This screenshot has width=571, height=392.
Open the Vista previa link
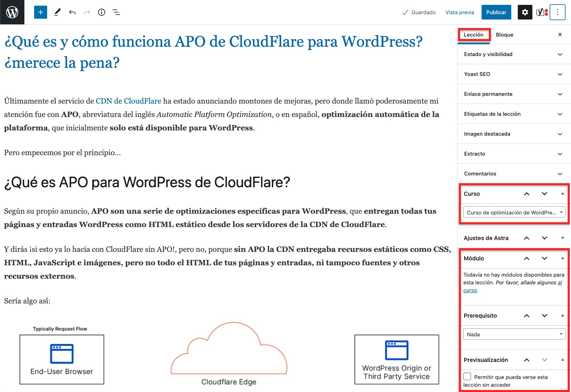tap(460, 12)
